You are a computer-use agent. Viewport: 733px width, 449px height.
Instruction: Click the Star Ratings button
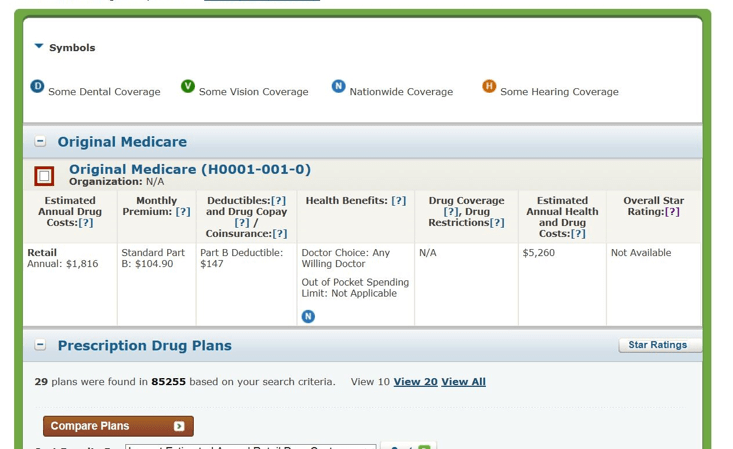point(660,345)
